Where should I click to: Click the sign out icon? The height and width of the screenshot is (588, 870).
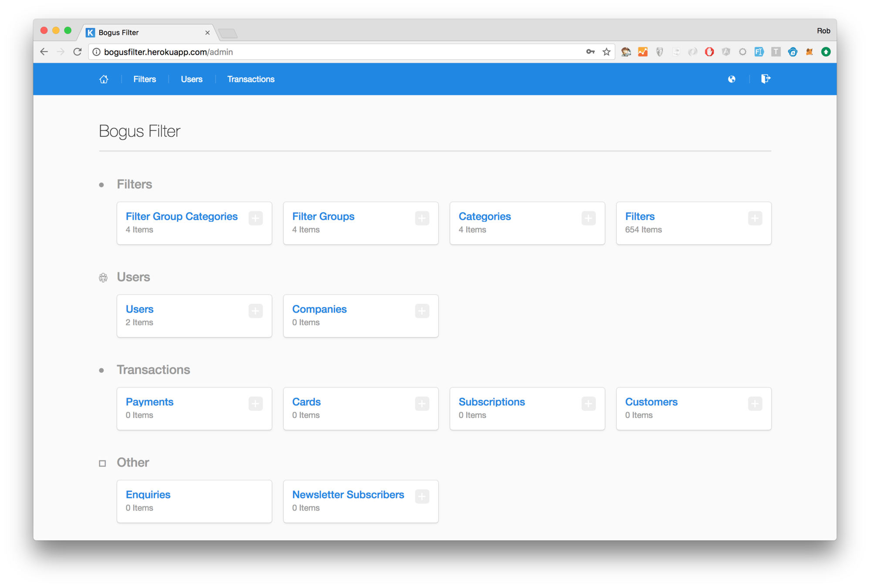(x=765, y=79)
